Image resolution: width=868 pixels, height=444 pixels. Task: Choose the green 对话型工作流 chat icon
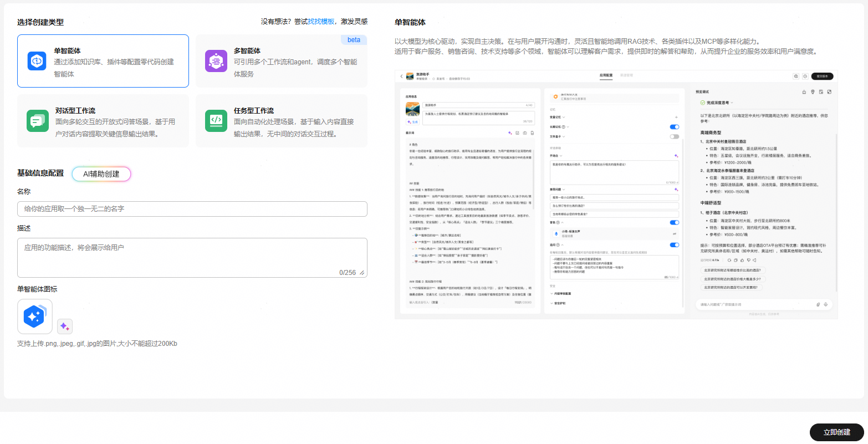pyautogui.click(x=37, y=121)
